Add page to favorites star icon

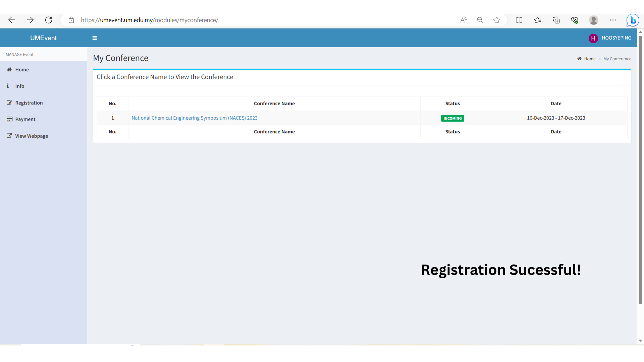point(497,20)
